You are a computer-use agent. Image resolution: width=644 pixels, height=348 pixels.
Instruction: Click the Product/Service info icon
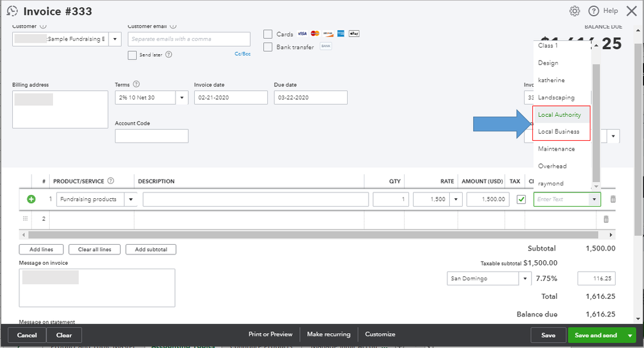110,181
